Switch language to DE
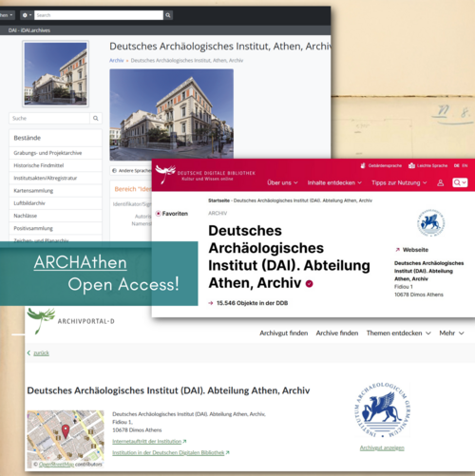This screenshot has height=476, width=475. [x=456, y=165]
